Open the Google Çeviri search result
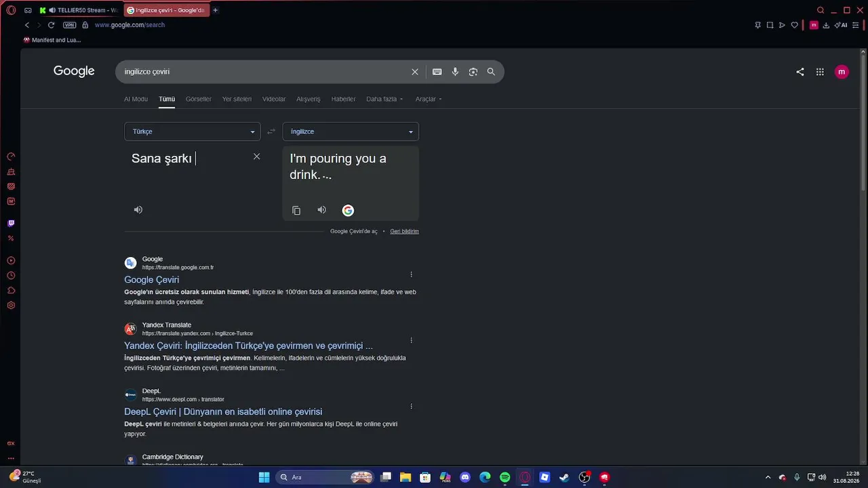The height and width of the screenshot is (488, 868). coord(152,280)
